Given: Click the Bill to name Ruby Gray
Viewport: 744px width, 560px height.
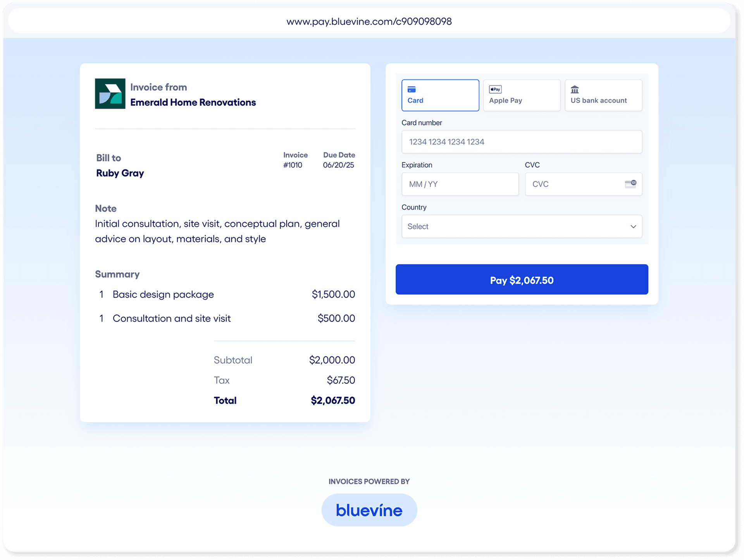Looking at the screenshot, I should (120, 173).
